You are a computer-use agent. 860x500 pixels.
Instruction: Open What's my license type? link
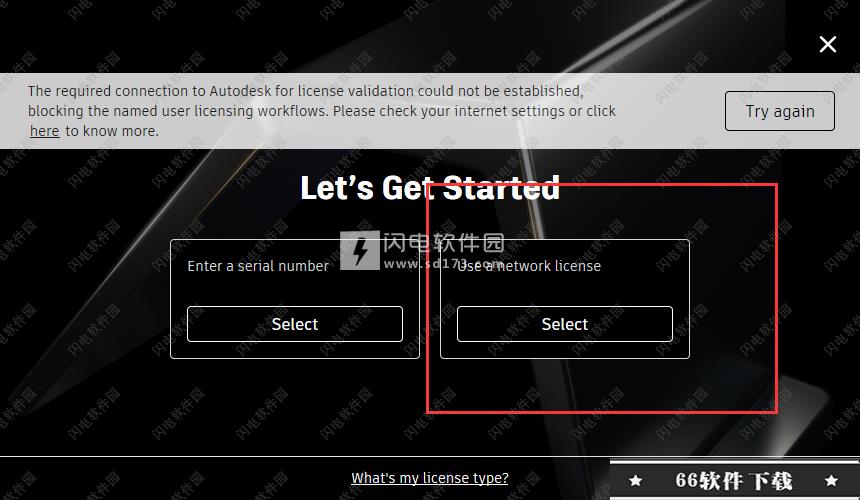429,478
